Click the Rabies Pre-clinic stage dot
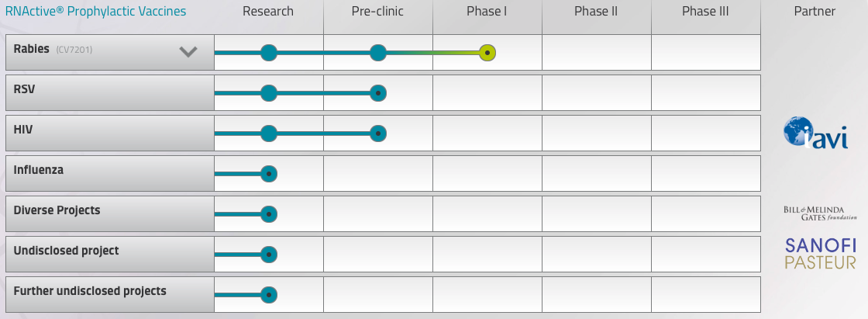This screenshot has width=868, height=319. point(378,53)
